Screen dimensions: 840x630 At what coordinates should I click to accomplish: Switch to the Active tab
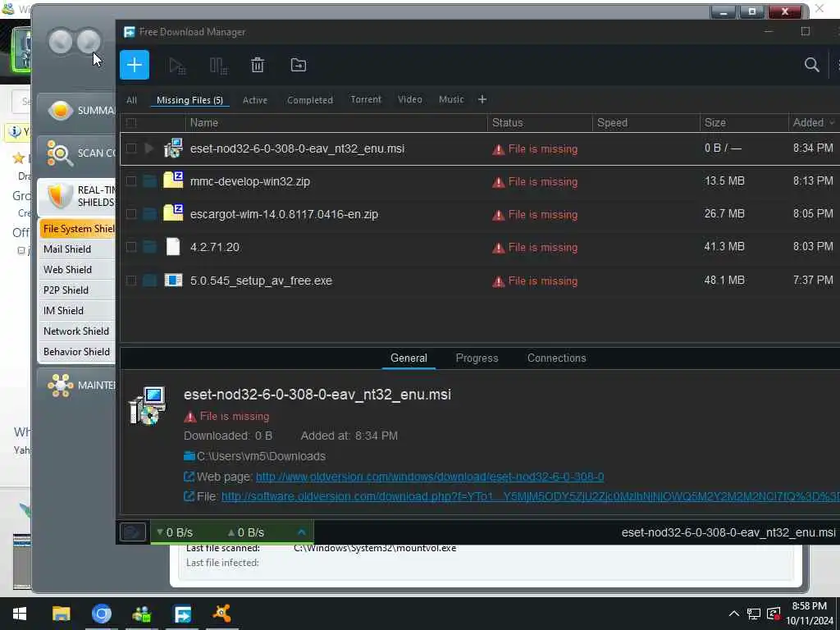[255, 100]
